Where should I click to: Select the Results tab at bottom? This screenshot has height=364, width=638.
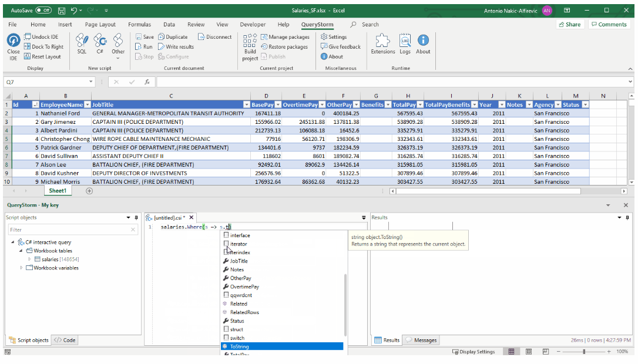click(x=387, y=340)
